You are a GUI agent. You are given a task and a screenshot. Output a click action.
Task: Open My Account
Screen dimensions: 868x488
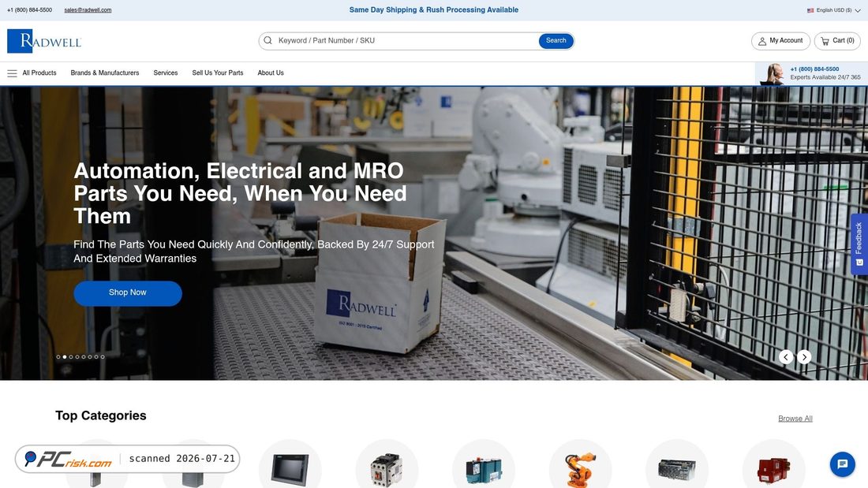pos(780,41)
